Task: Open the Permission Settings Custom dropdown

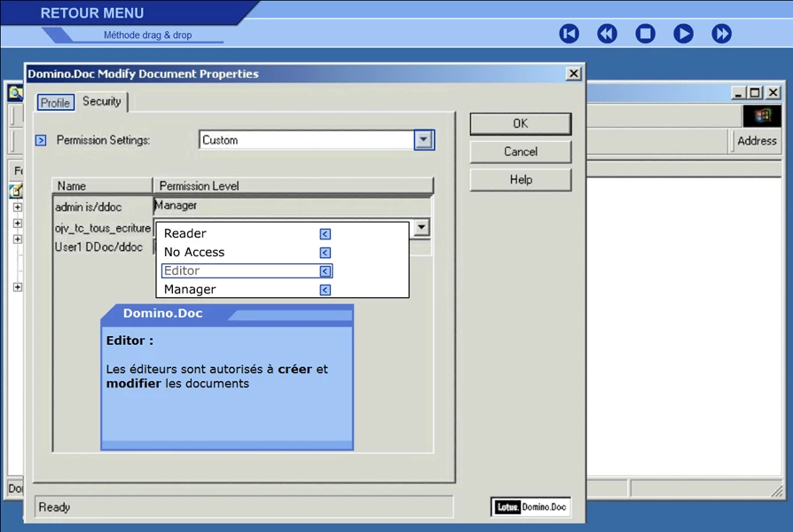Action: coord(424,140)
